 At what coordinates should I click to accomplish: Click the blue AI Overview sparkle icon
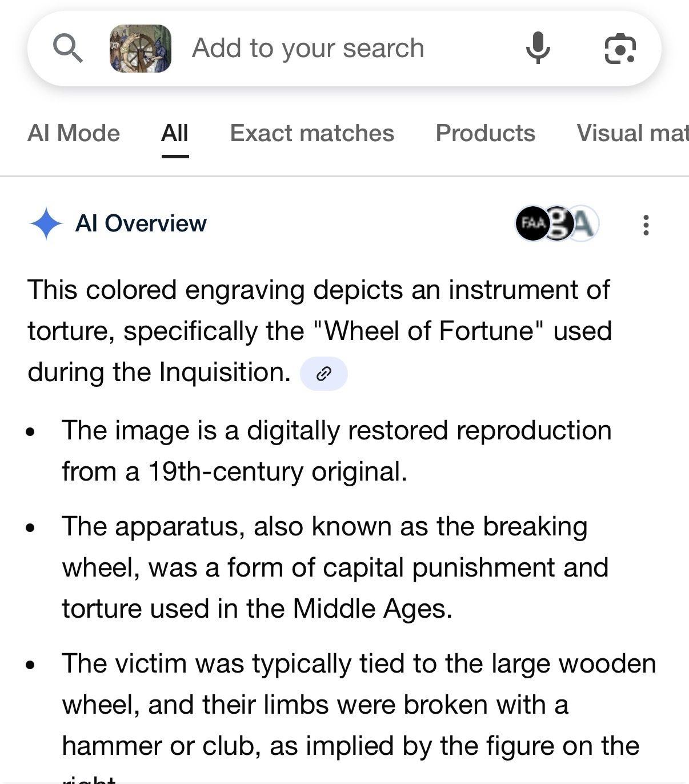pos(46,223)
